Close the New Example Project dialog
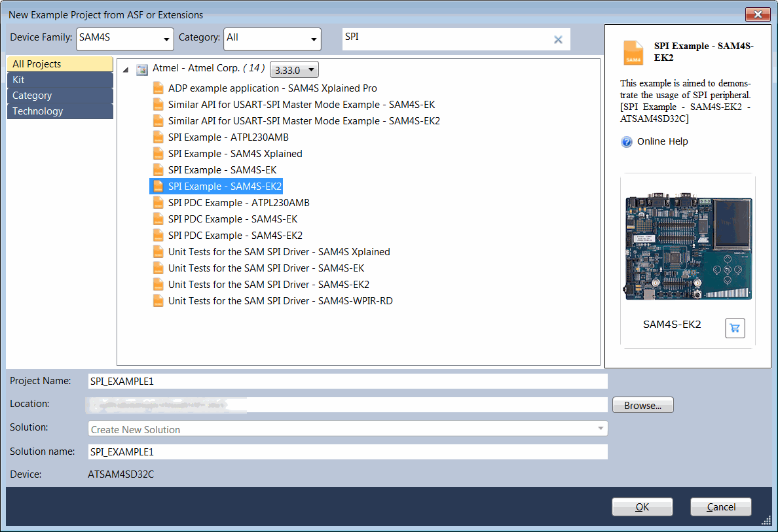The width and height of the screenshot is (778, 532). click(758, 14)
